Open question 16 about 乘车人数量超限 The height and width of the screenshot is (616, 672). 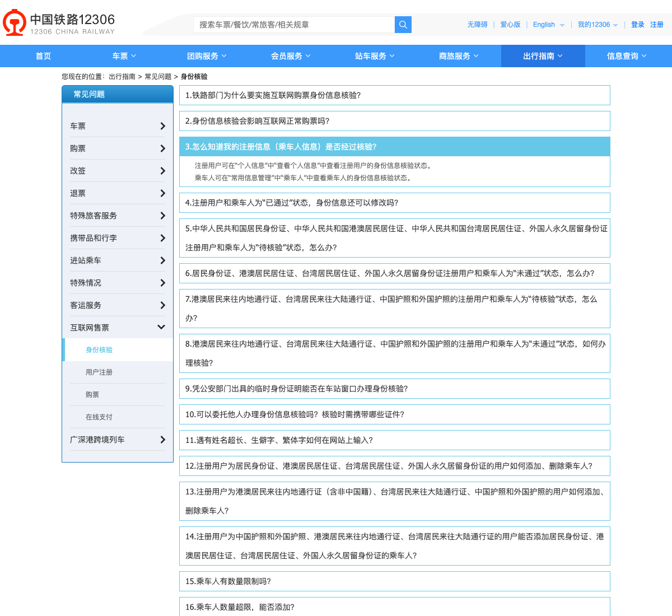(394, 607)
